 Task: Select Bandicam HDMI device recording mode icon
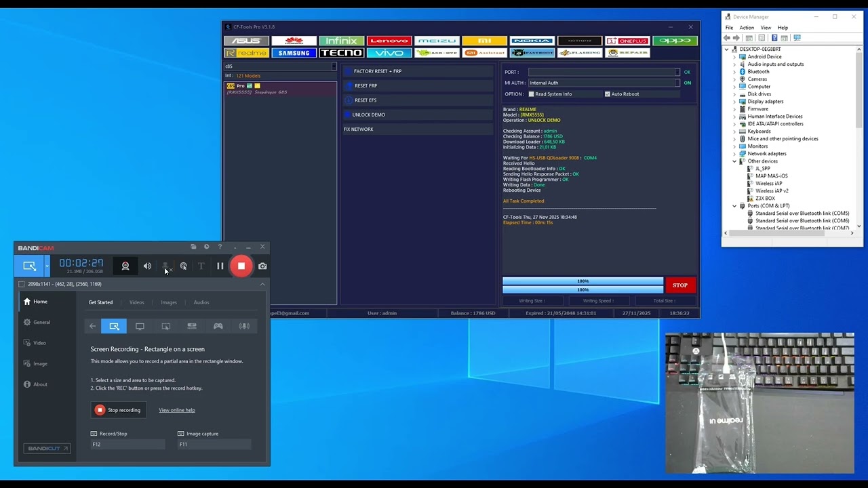pyautogui.click(x=192, y=326)
